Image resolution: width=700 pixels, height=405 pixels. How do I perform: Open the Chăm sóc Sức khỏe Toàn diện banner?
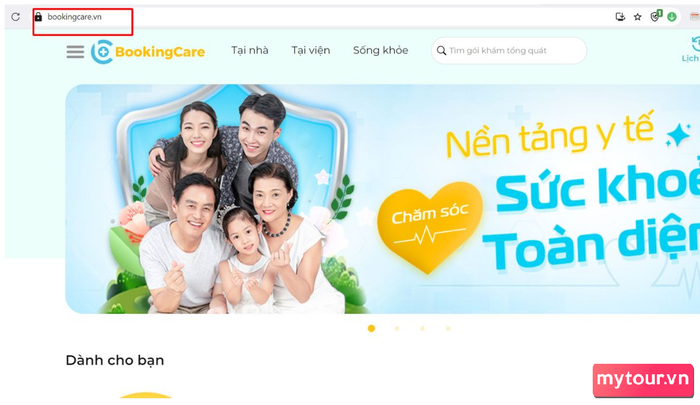pyautogui.click(x=383, y=199)
